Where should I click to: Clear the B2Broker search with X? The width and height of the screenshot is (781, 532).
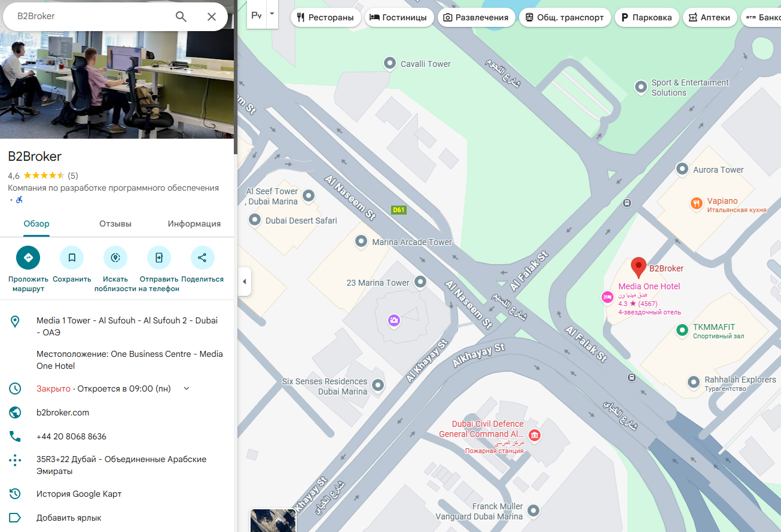212,17
